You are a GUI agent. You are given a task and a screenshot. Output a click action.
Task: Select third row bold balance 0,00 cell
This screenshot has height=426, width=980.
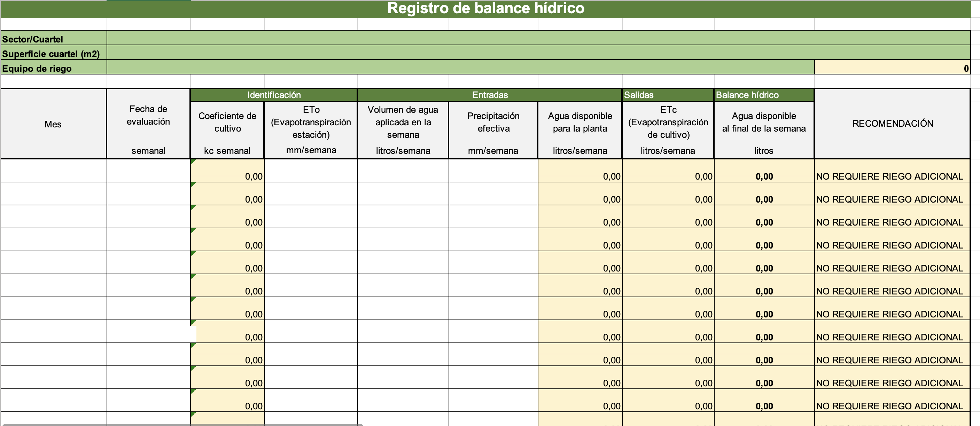(764, 217)
